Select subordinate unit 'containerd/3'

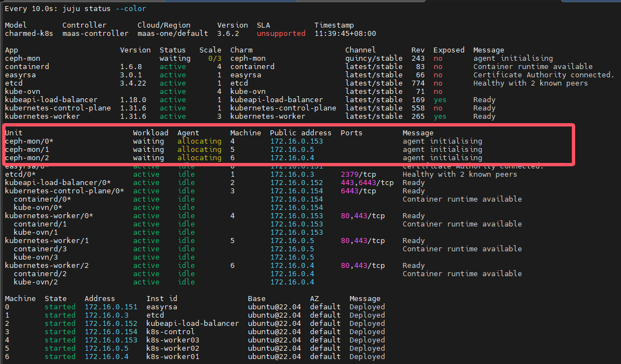[x=40, y=250]
